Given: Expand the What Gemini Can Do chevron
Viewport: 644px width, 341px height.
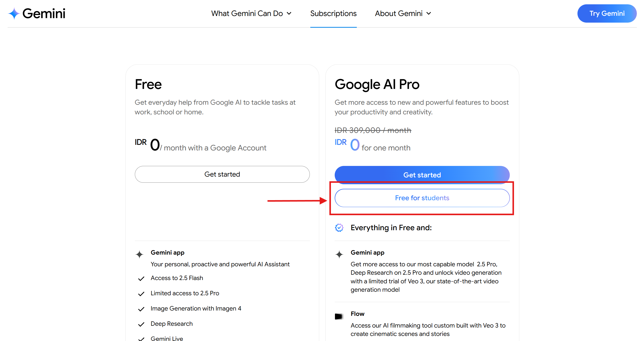Looking at the screenshot, I should click(289, 13).
